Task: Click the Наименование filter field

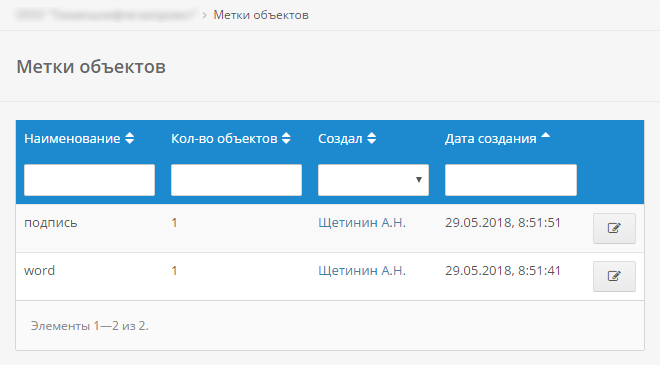Action: (89, 180)
